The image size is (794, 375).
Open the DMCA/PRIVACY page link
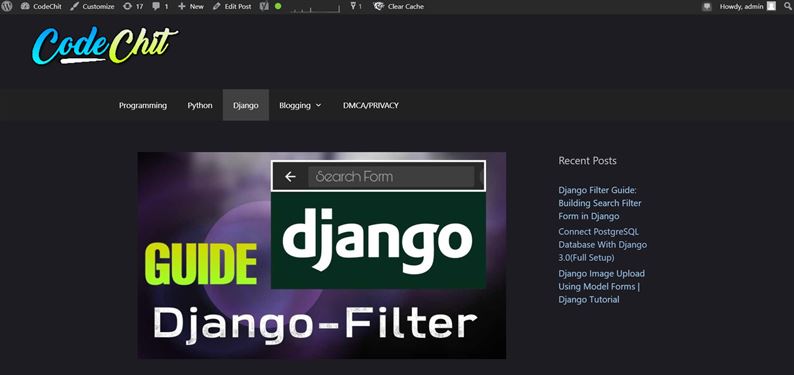point(371,105)
